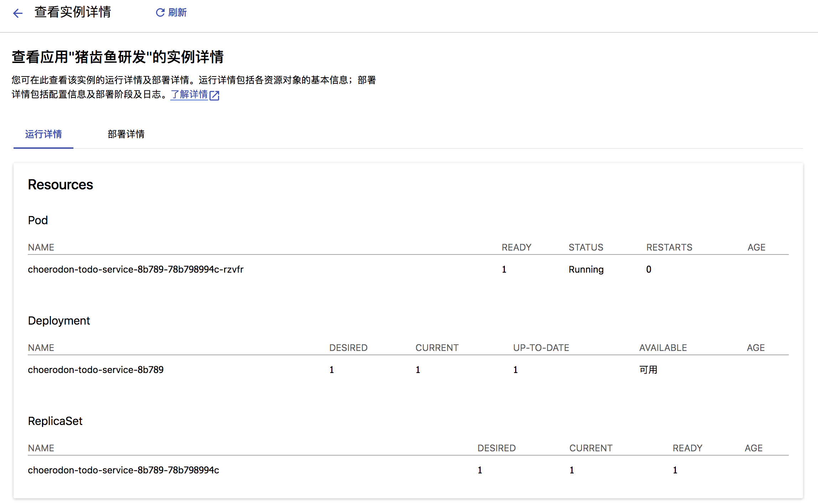Click the pod READY value 1

tap(504, 269)
